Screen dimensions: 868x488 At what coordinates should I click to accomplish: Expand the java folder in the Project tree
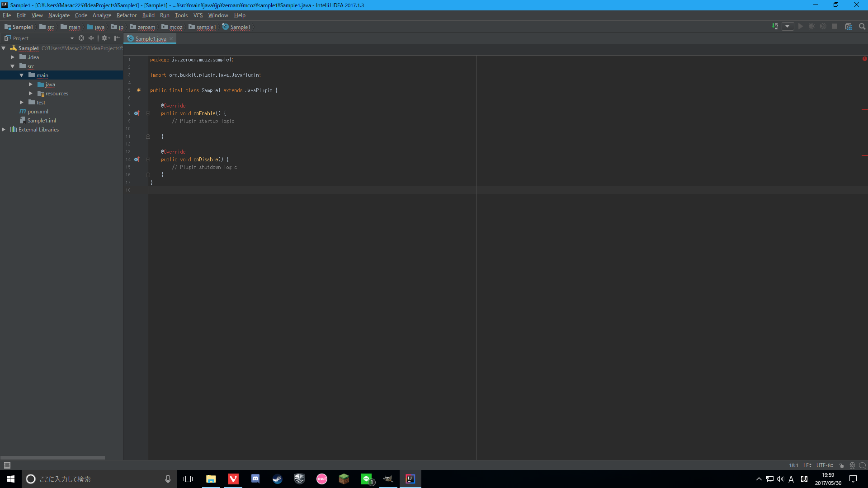coord(31,84)
